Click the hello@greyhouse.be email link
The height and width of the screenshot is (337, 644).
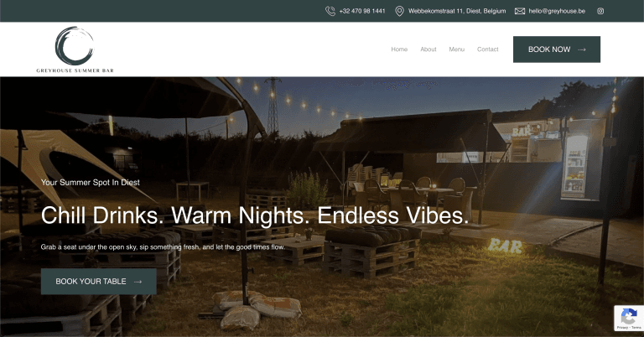[557, 11]
